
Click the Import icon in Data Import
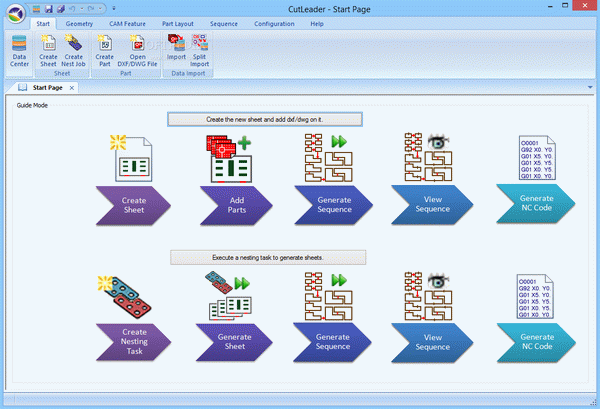coord(176,47)
